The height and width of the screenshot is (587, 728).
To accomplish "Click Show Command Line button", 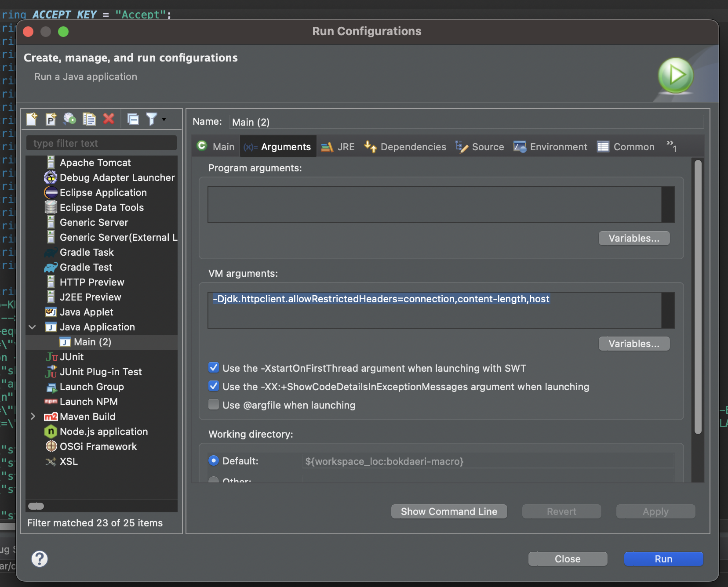I will click(x=449, y=511).
